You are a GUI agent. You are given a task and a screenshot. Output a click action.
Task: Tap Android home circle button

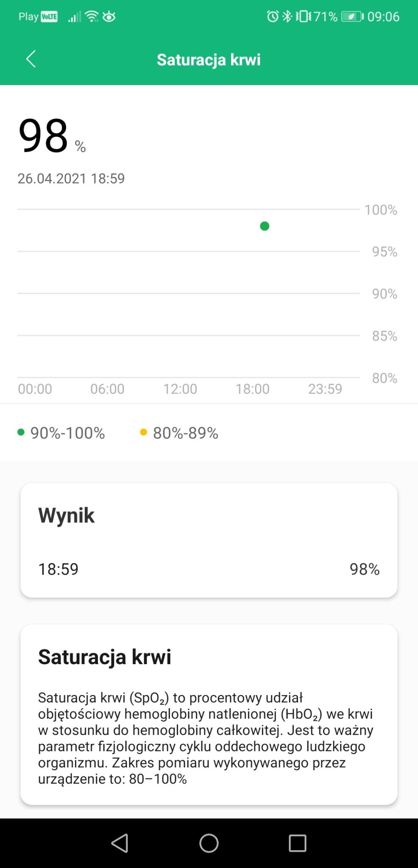[x=209, y=843]
